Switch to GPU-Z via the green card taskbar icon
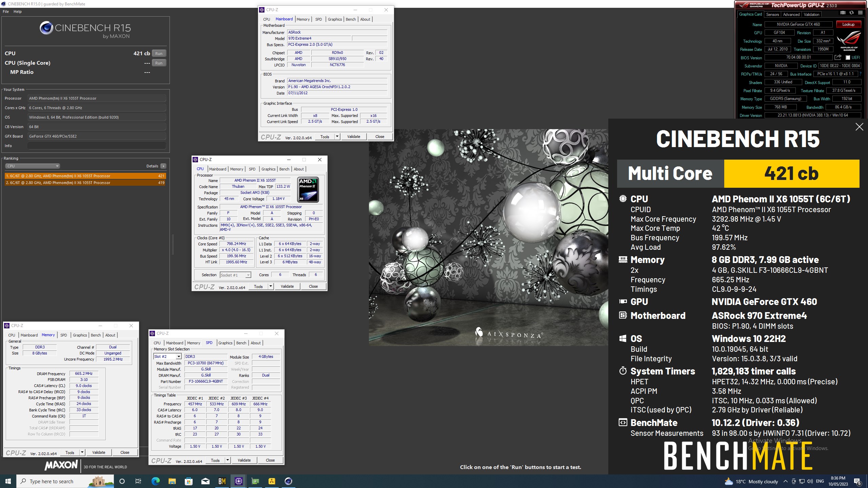 coord(255,481)
